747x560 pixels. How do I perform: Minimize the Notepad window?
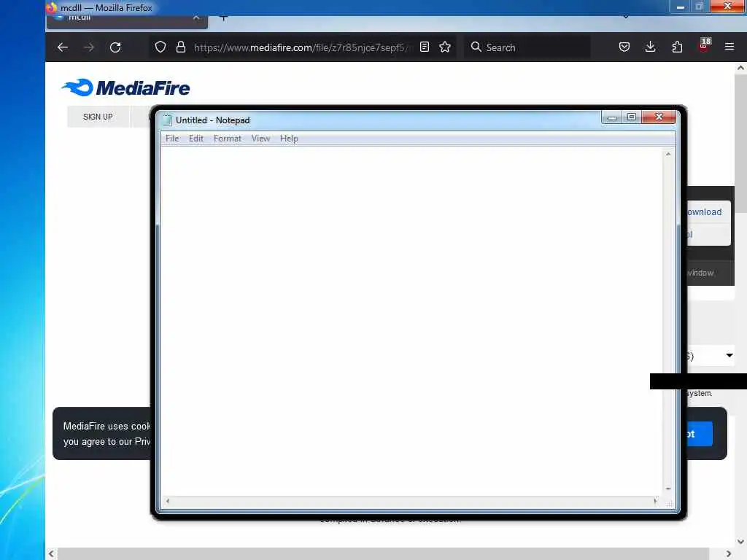(x=612, y=117)
